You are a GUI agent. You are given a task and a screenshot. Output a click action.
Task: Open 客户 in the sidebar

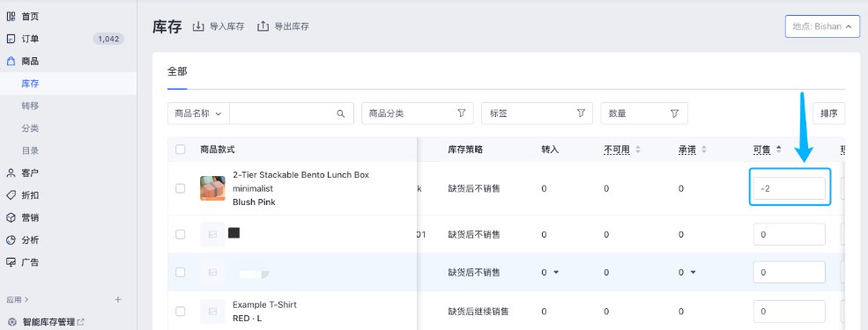tap(30, 173)
